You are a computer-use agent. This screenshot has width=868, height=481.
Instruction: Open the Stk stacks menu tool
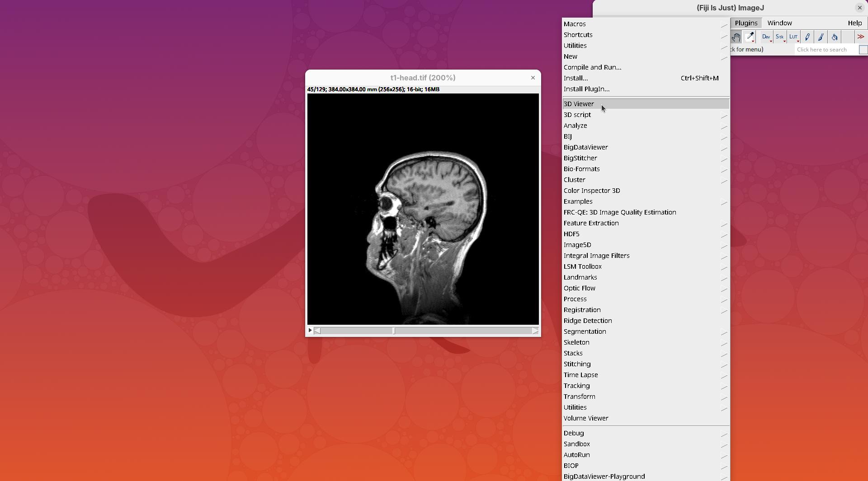[x=780, y=37]
